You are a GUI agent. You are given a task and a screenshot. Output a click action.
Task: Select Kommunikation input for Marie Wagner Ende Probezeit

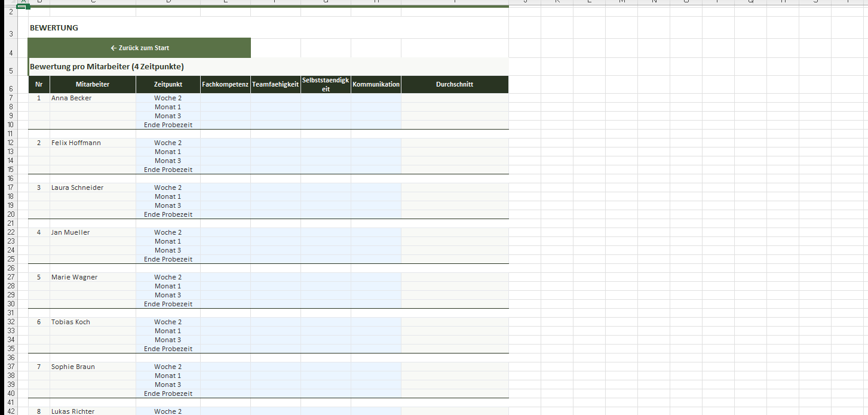(376, 304)
